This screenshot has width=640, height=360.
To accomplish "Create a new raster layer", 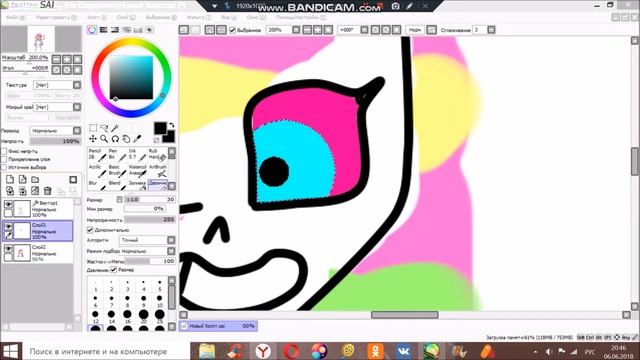I will point(10,180).
